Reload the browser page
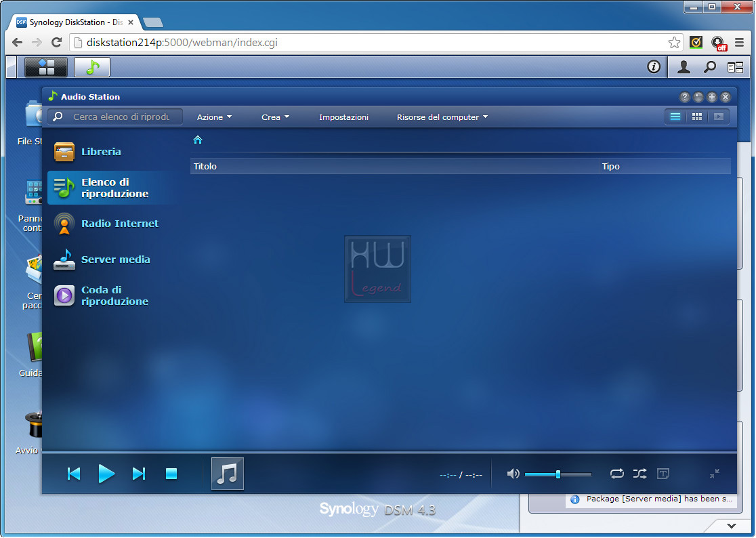 (56, 43)
